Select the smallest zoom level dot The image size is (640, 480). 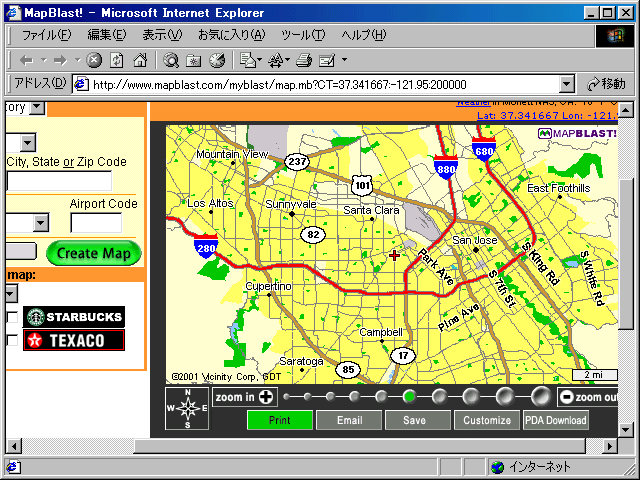(287, 396)
